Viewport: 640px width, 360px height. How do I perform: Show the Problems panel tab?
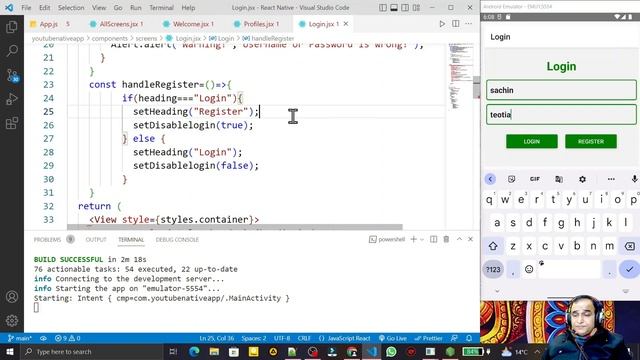click(47, 240)
